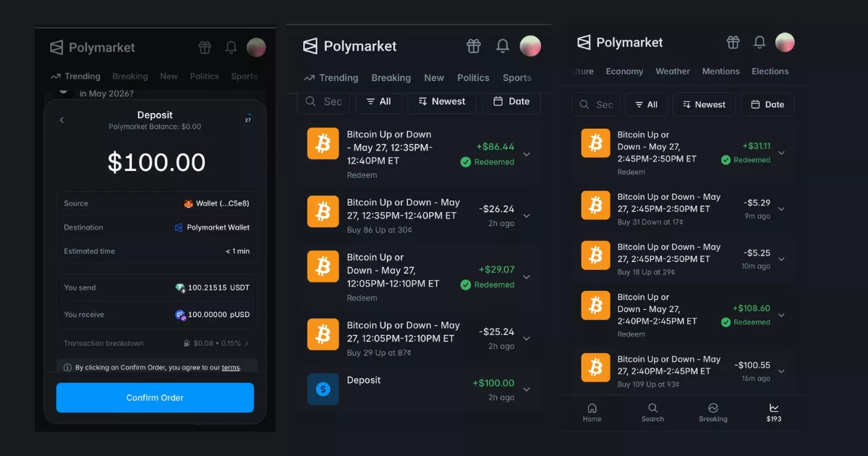Go back using the Deposit dialog arrow
Viewport: 868px width, 456px height.
coord(61,120)
